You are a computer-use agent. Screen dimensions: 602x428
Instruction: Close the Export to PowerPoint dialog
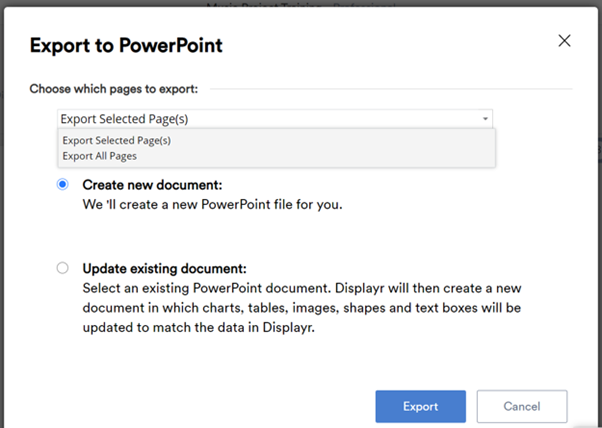[x=564, y=41]
